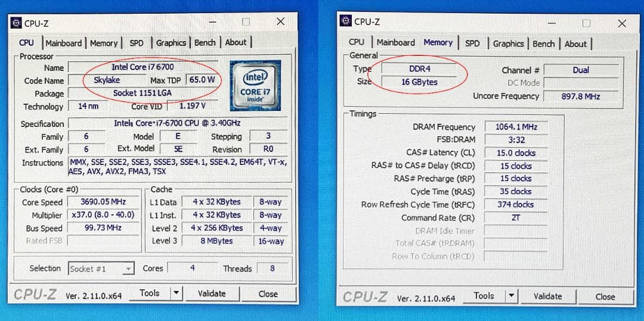
Task: Open Mainboard tab in the right CPU-Z window
Action: (395, 42)
